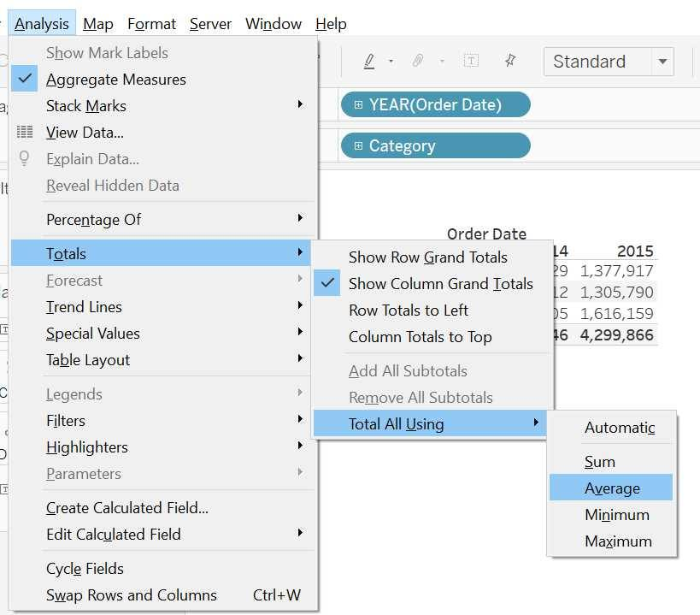
Task: Click the pin fix axes icon
Action: (x=510, y=61)
